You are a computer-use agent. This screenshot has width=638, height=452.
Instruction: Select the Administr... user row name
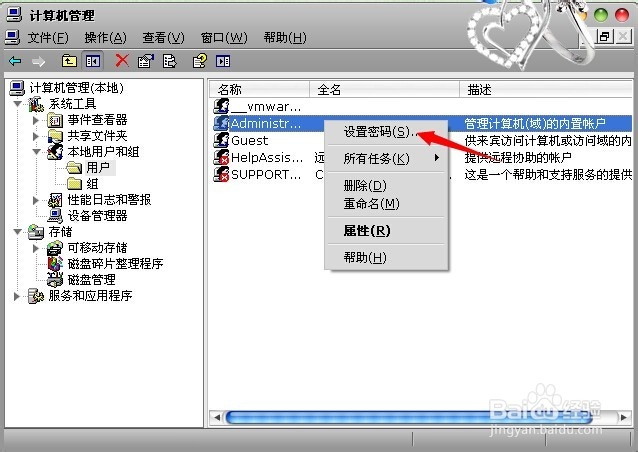[x=266, y=124]
